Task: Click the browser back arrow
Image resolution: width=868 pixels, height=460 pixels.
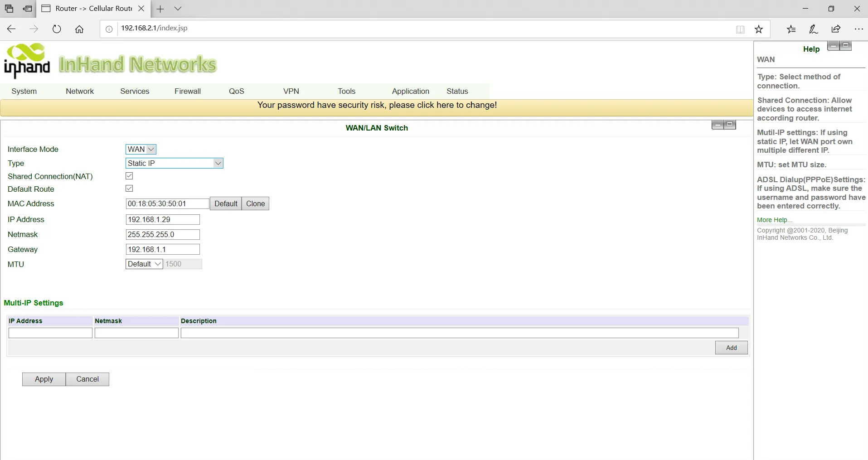Action: [x=11, y=29]
